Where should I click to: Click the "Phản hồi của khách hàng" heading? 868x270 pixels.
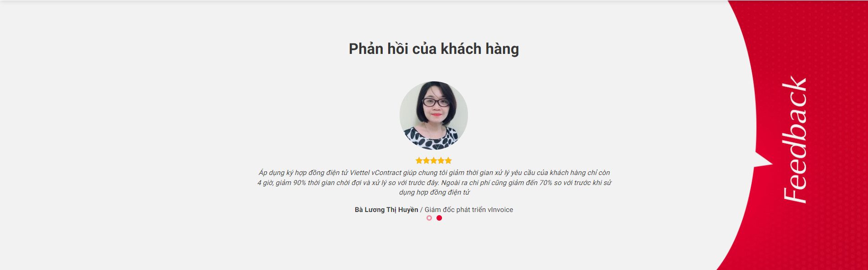(x=434, y=49)
